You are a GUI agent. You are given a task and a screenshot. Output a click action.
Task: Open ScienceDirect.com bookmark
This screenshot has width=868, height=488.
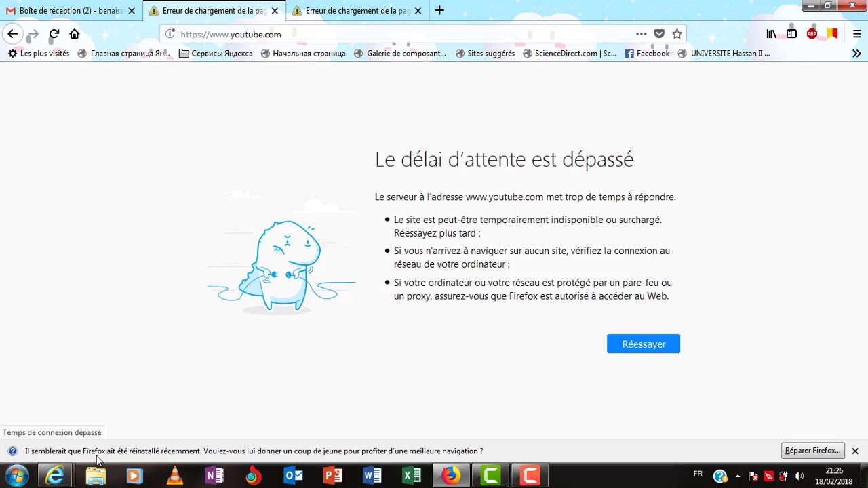coord(570,53)
